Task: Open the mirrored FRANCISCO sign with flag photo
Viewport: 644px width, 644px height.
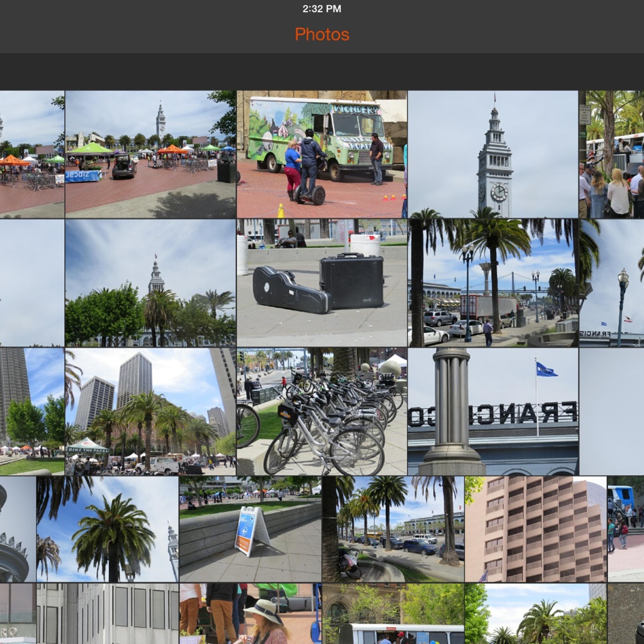Action: [x=493, y=411]
